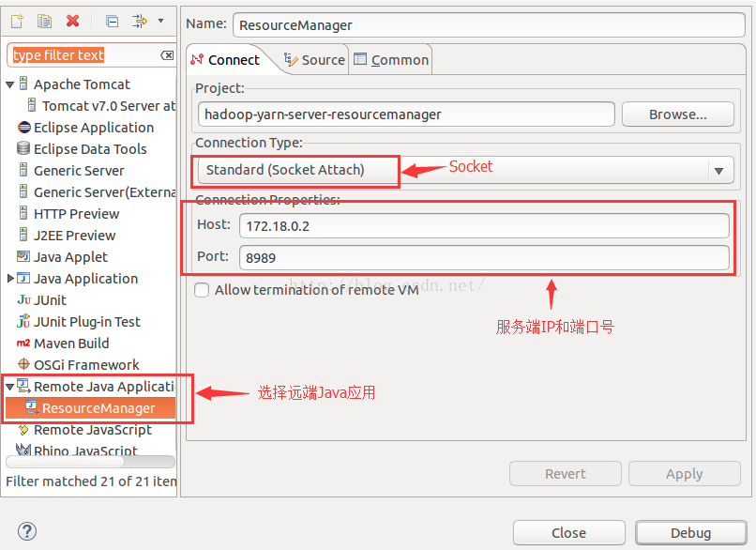This screenshot has height=550, width=756.
Task: Clear the type filter text field
Action: 167,55
